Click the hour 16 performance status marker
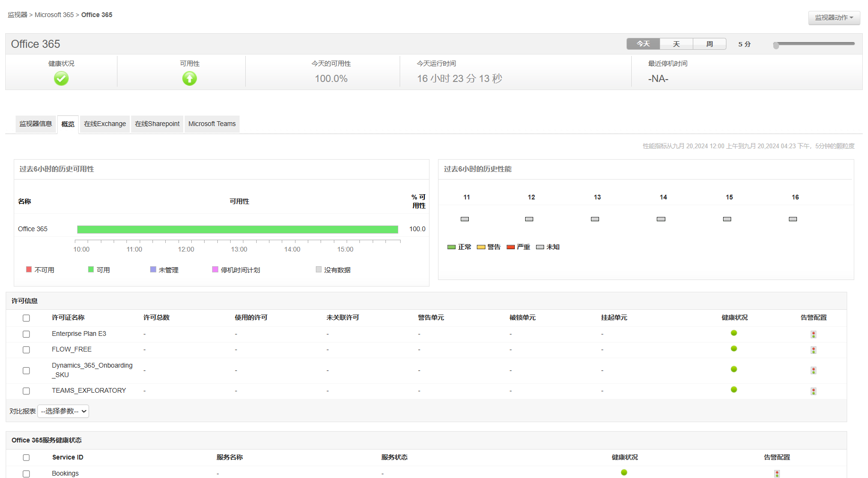Screen dimensions: 868x478 coord(793,219)
